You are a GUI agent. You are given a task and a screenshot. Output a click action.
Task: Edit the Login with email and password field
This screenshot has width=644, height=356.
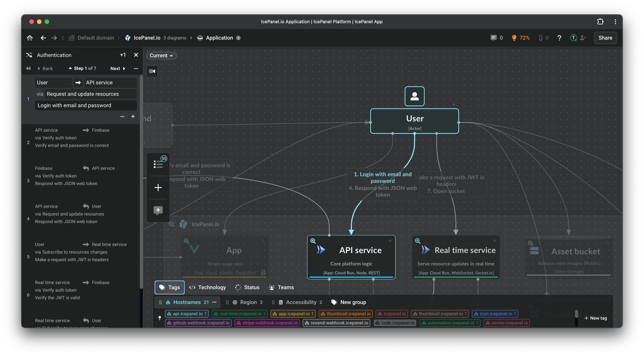(x=86, y=105)
